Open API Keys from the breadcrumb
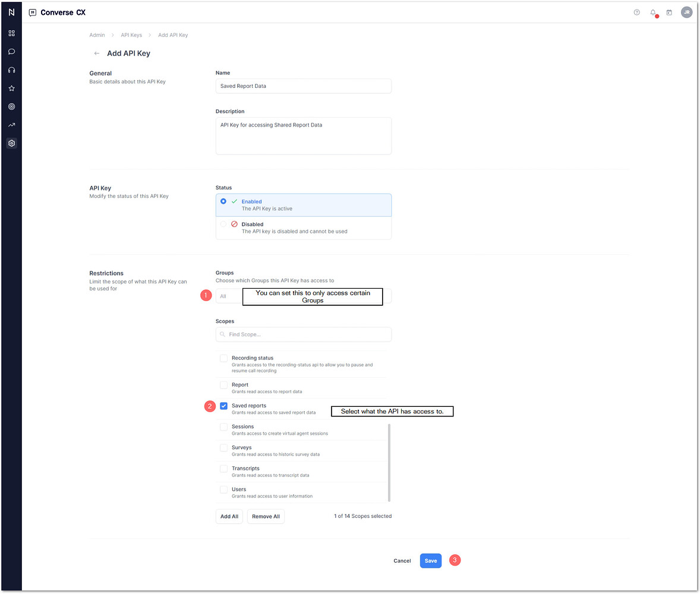 pos(131,34)
